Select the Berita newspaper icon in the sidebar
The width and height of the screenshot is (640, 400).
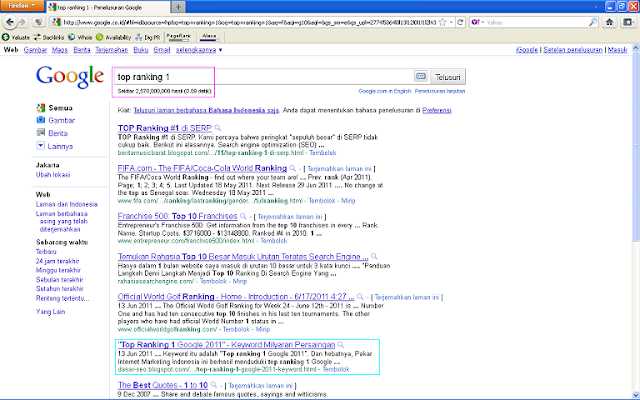point(40,132)
